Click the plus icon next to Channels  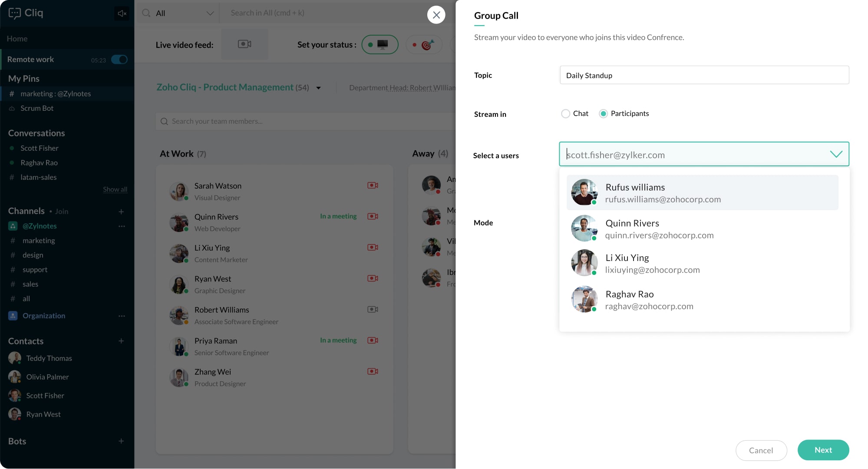tap(121, 212)
